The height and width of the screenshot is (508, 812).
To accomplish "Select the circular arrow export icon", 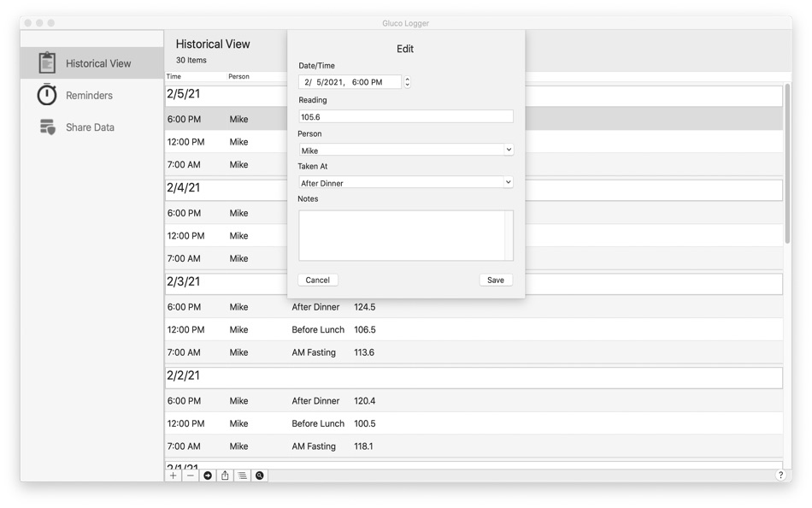I will tap(207, 476).
